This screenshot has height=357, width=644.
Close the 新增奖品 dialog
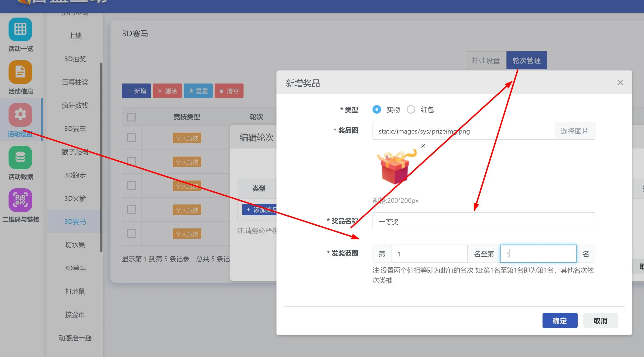[x=620, y=83]
